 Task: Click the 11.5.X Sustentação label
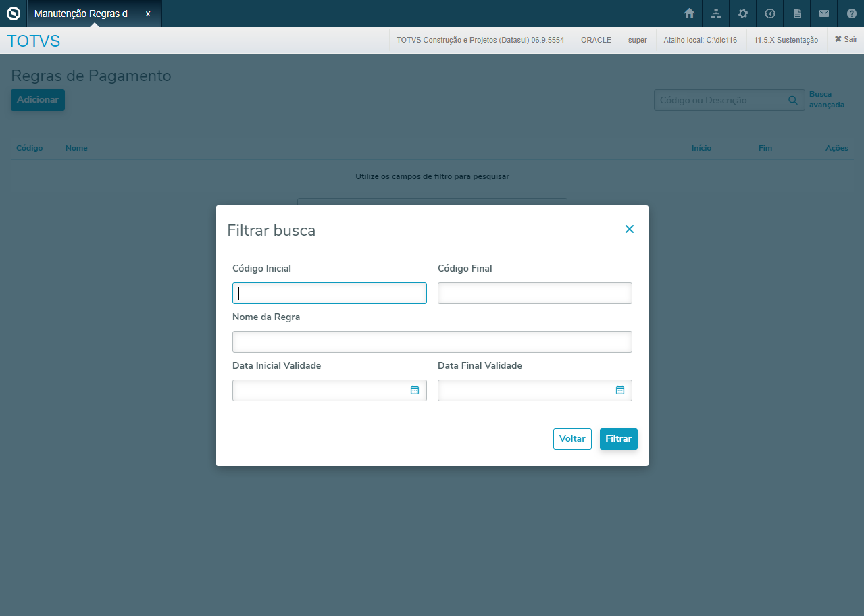(x=786, y=40)
